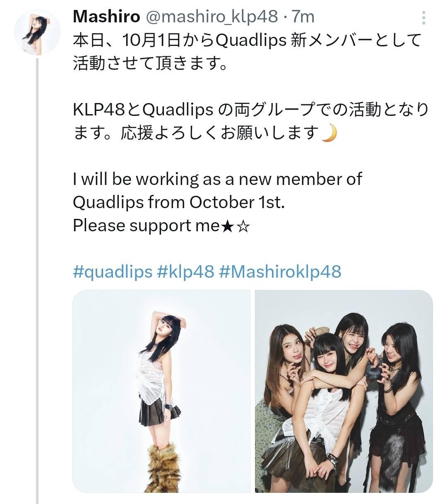Open the three-dot more options menu
The width and height of the screenshot is (447, 504).
coord(423,17)
